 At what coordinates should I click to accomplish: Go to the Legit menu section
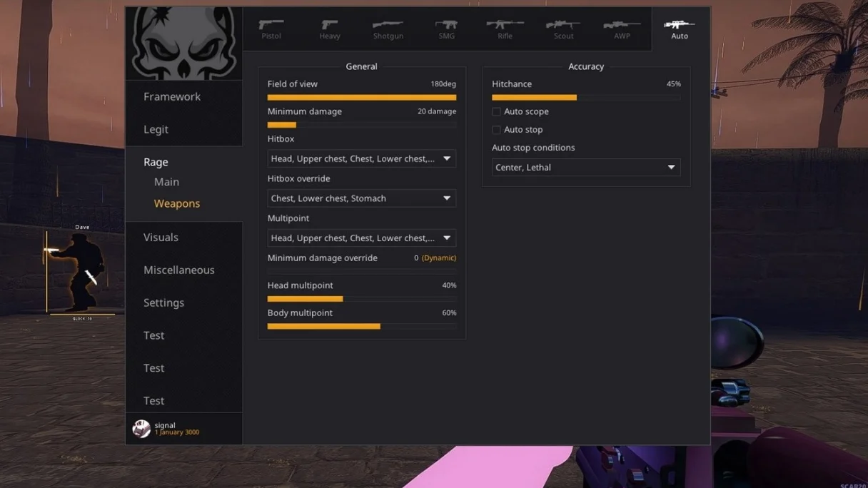[x=156, y=129]
